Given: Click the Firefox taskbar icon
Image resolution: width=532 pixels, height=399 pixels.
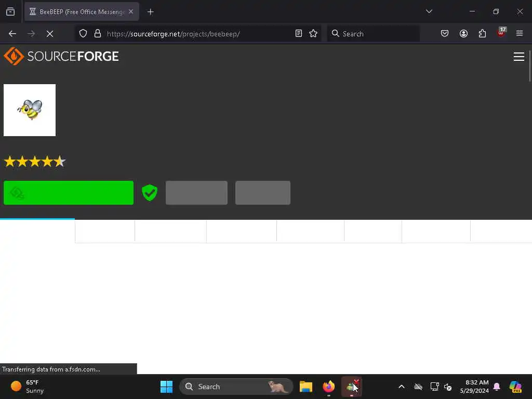Looking at the screenshot, I should (x=329, y=387).
